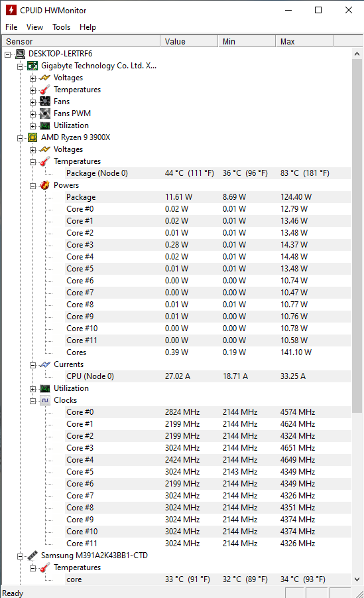This screenshot has height=598, width=364.
Task: Expand motherboard Temperatures node
Action: (32, 90)
